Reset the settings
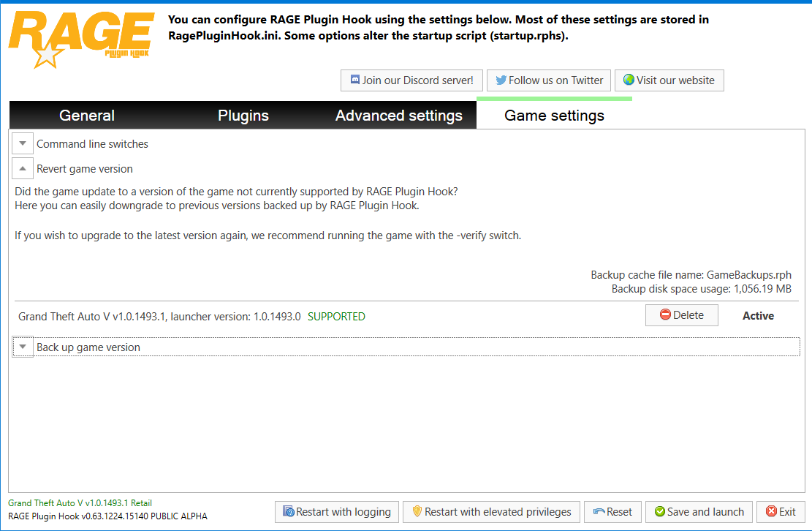Screen dimensions: 812x531 point(612,512)
